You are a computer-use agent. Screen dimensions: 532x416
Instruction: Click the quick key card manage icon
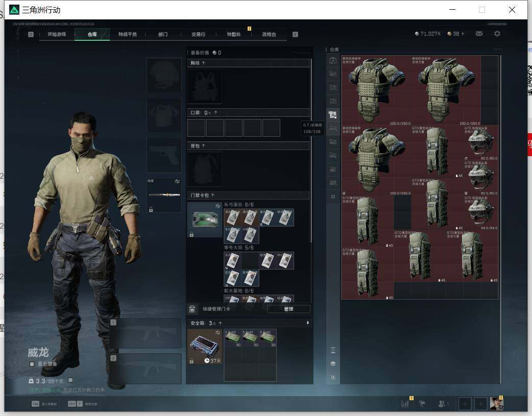point(192,309)
